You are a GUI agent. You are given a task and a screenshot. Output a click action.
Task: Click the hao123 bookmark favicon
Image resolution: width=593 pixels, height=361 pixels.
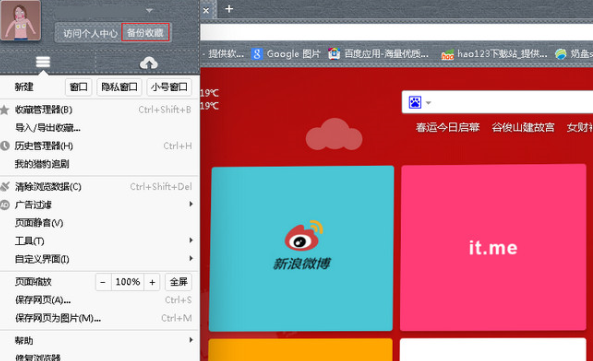(447, 55)
